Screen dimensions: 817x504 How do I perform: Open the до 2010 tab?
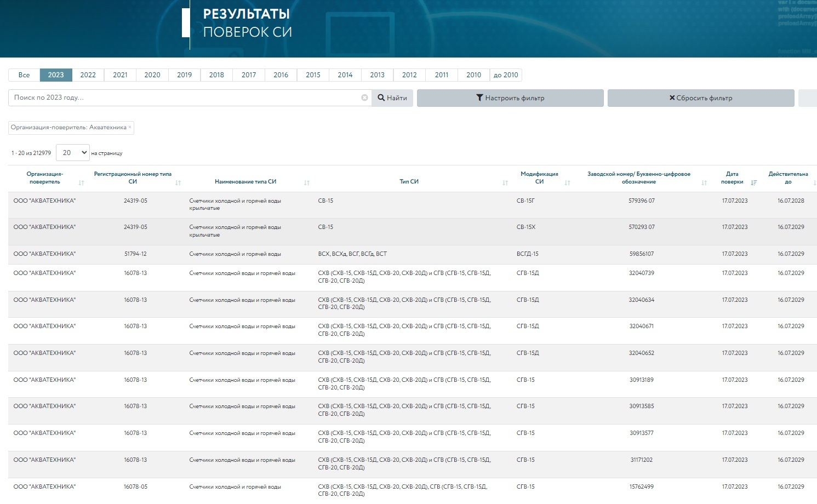[506, 75]
